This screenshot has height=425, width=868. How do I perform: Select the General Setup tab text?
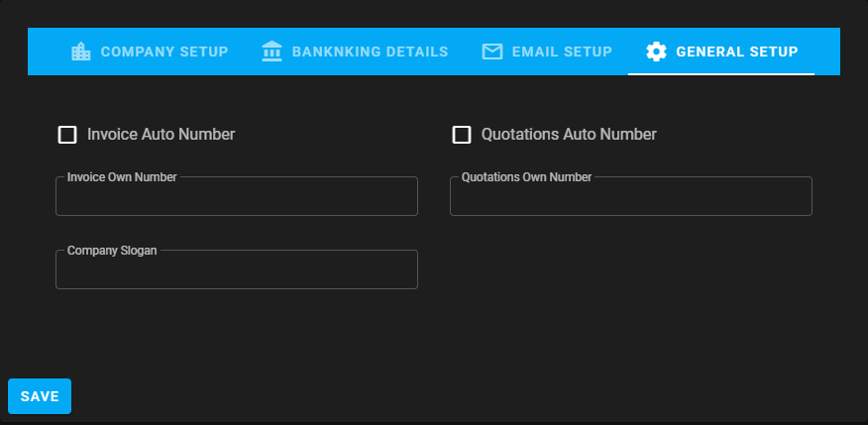coord(736,52)
